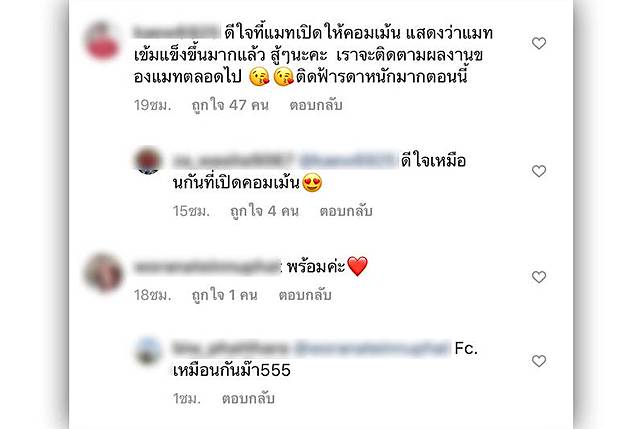
Task: Tap heart beside the พร้อมค่ะ comment
Action: [538, 277]
